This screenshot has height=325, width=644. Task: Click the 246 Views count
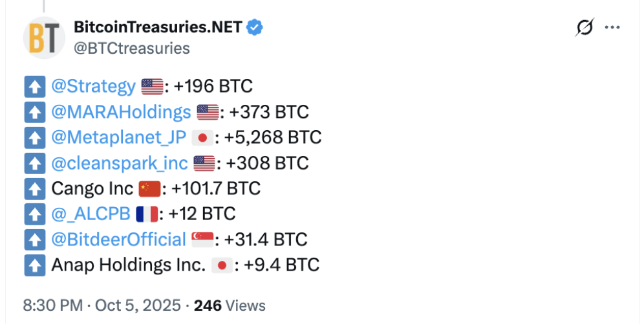pyautogui.click(x=230, y=305)
